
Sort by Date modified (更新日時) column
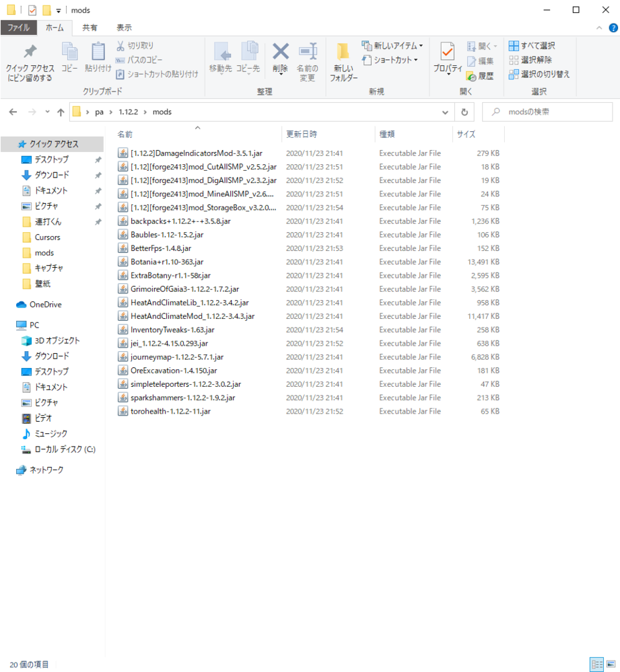pos(329,135)
